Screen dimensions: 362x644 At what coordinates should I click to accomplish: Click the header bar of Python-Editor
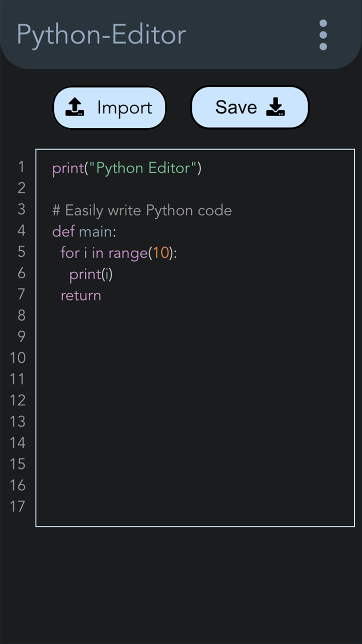point(181,35)
